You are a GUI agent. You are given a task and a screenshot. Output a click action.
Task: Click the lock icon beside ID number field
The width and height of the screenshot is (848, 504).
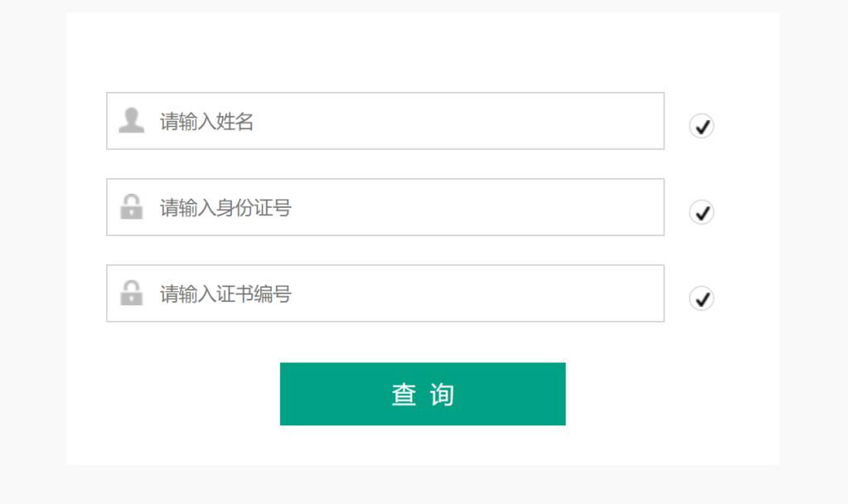tap(131, 207)
